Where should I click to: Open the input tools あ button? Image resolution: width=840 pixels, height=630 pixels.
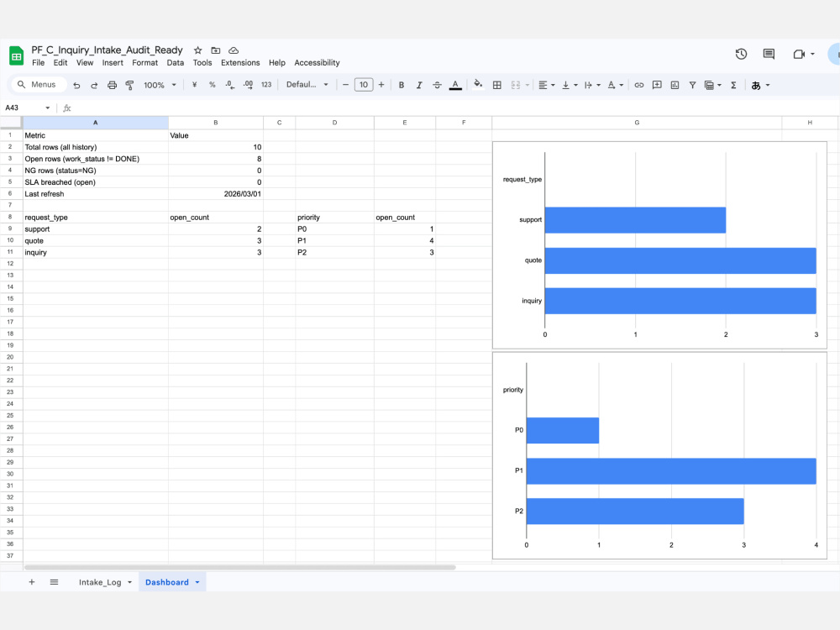tap(756, 85)
